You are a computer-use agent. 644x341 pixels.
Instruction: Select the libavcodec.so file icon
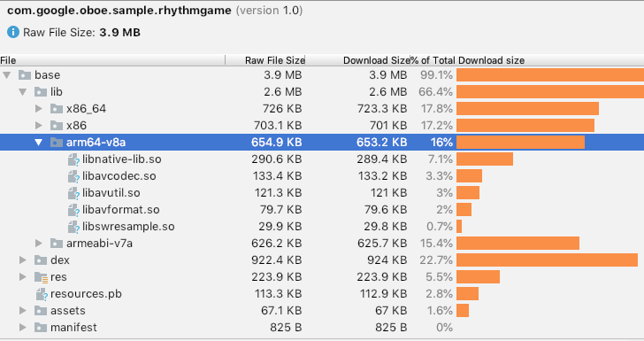coord(73,176)
